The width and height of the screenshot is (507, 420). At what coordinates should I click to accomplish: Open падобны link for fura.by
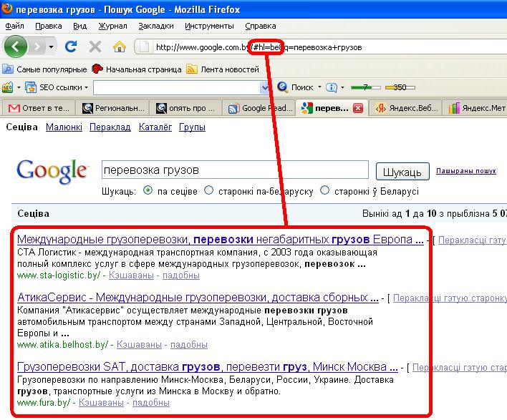[151, 403]
